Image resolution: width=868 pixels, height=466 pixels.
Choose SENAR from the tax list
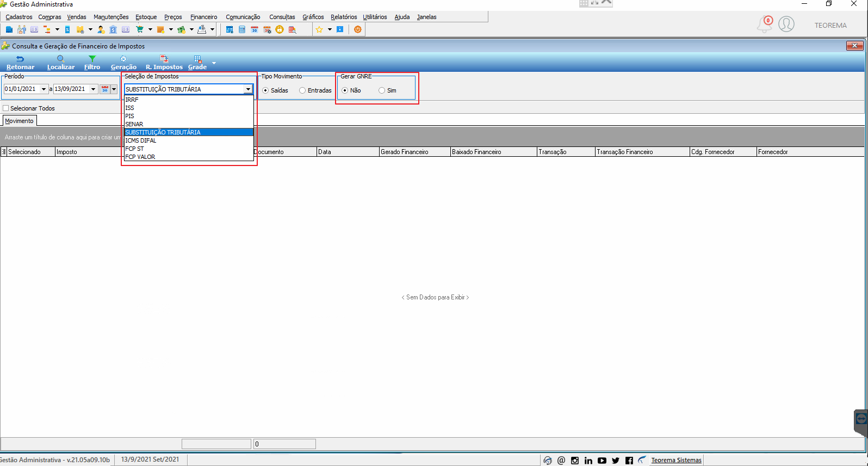189,124
